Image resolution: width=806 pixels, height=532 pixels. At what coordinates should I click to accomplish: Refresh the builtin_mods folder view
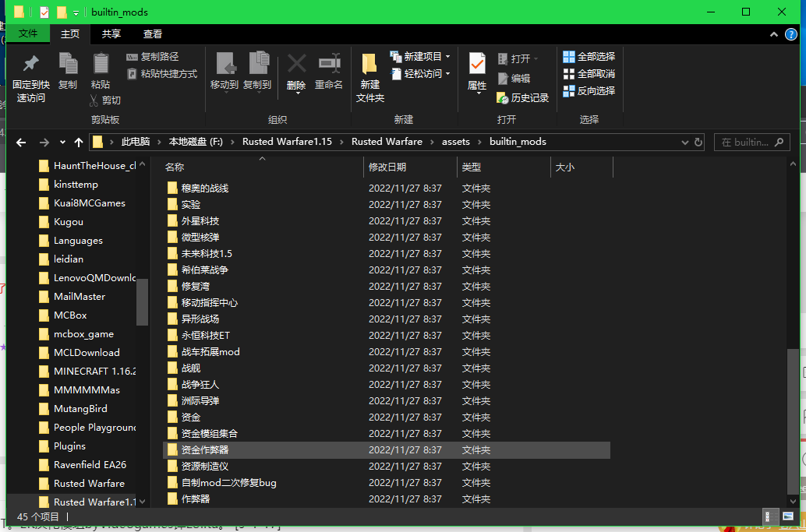click(x=698, y=143)
